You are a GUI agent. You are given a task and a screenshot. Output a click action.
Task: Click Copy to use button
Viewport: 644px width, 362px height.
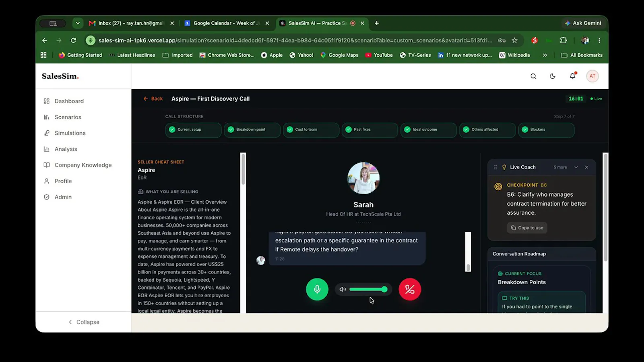click(527, 228)
